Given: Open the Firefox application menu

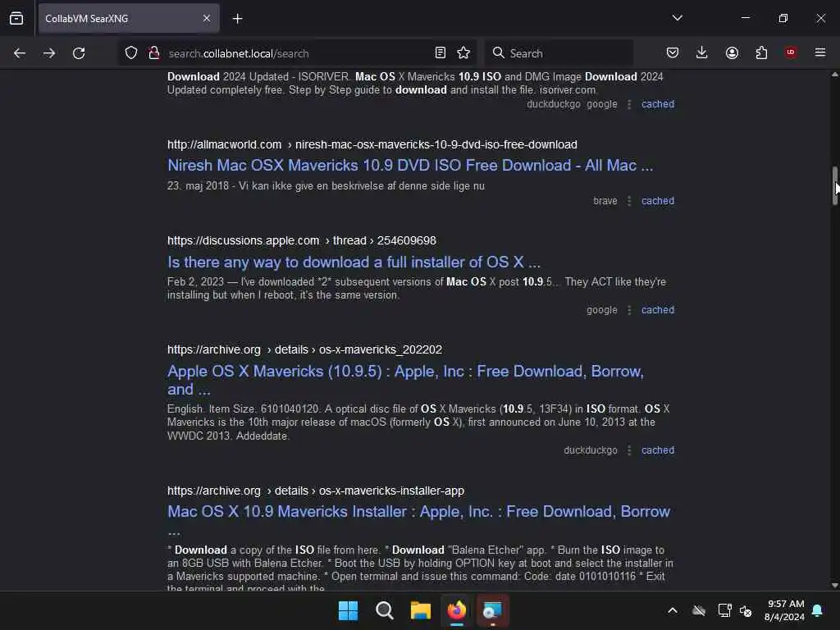Looking at the screenshot, I should [820, 52].
